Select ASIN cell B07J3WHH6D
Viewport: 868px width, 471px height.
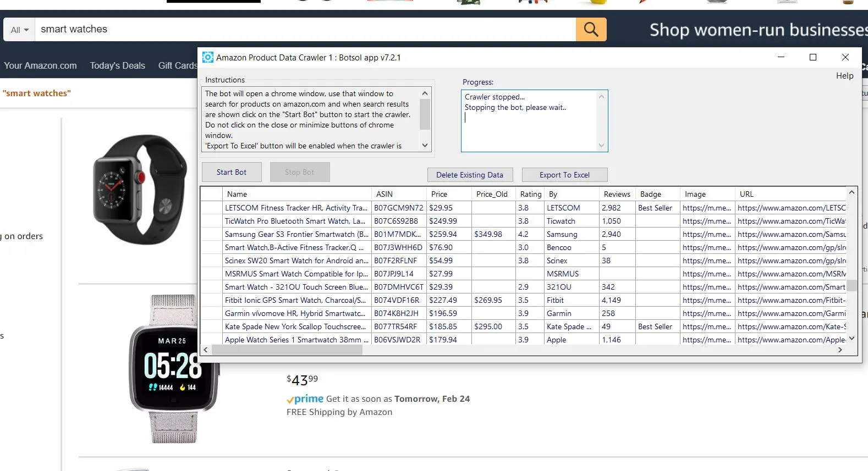(399, 247)
